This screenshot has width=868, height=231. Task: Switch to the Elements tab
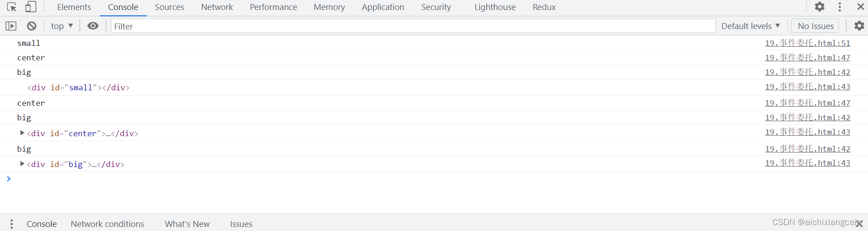[x=74, y=7]
